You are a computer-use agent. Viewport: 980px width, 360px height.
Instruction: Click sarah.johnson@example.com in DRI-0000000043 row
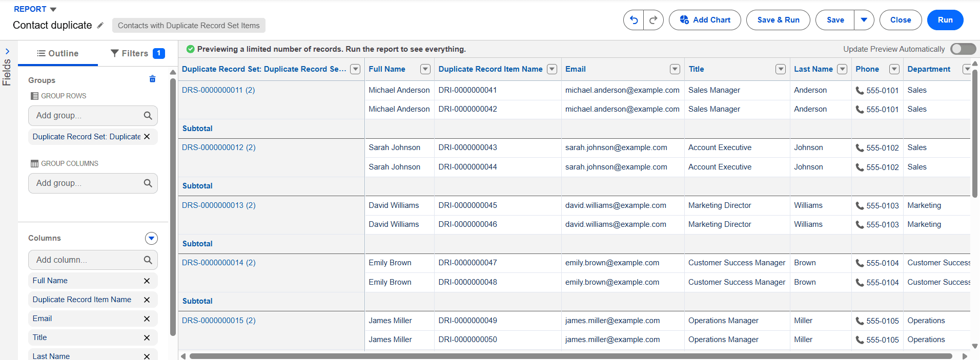coord(616,147)
